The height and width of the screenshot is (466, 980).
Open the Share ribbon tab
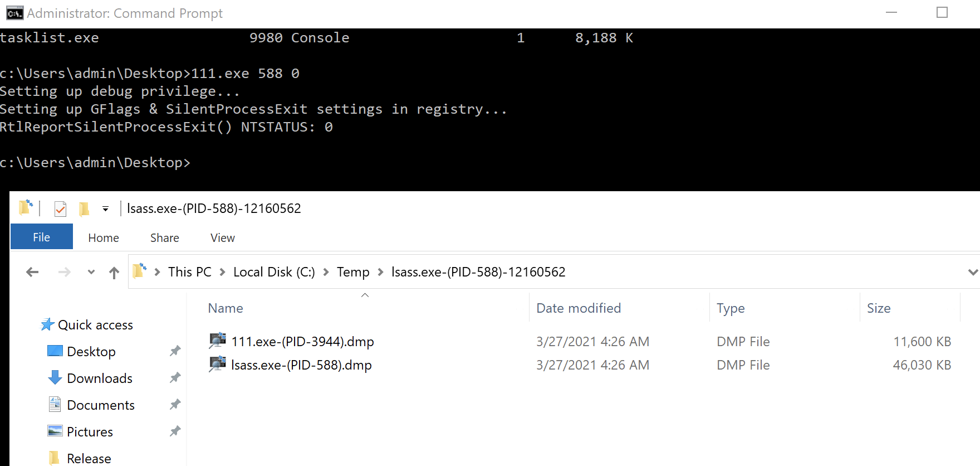tap(164, 237)
